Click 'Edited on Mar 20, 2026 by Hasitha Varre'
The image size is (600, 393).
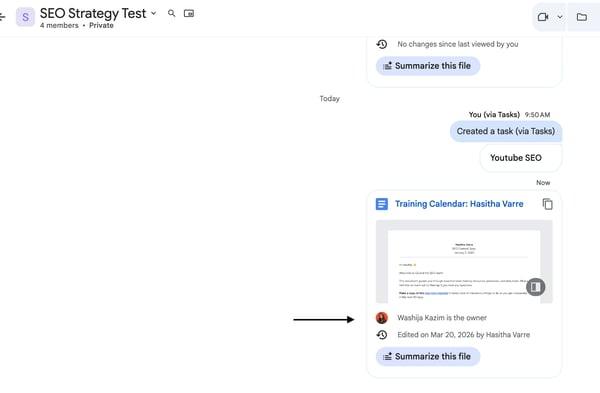pyautogui.click(x=463, y=335)
